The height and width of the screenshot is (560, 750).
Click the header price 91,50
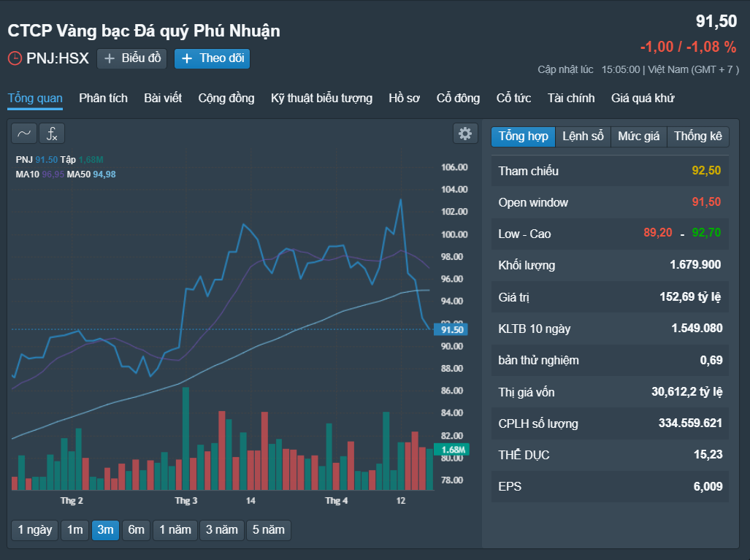(x=716, y=21)
